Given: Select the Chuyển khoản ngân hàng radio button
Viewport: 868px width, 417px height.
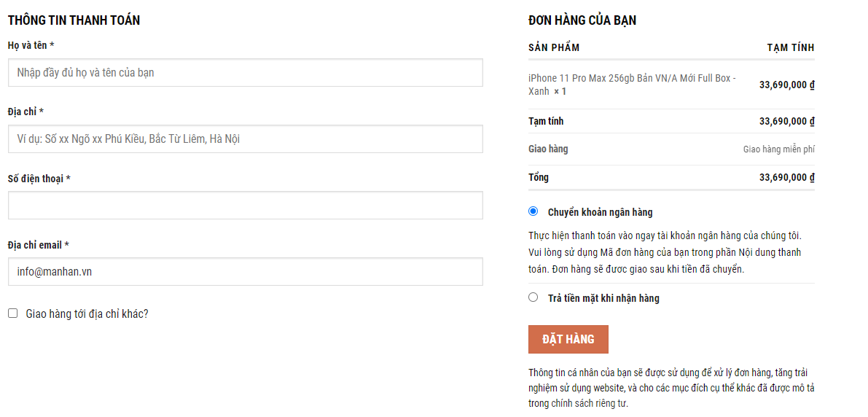Looking at the screenshot, I should tap(533, 211).
